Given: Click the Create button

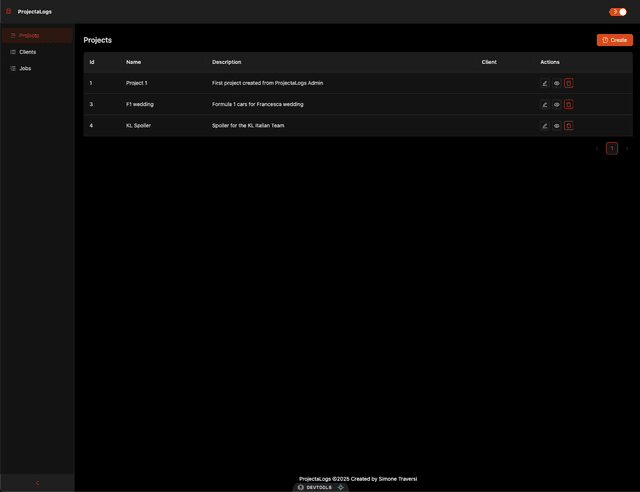Looking at the screenshot, I should pos(614,40).
